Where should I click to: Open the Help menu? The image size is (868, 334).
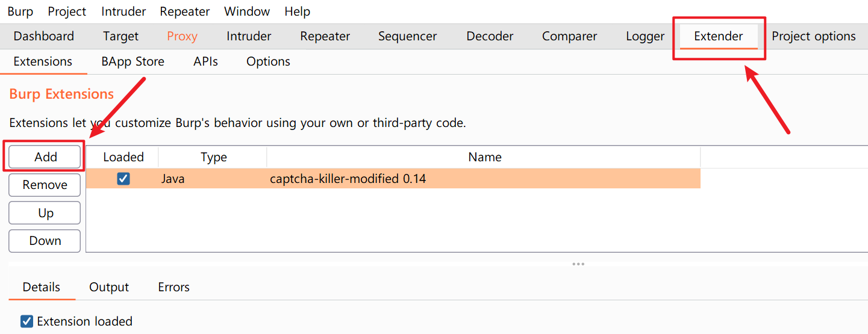click(x=298, y=11)
